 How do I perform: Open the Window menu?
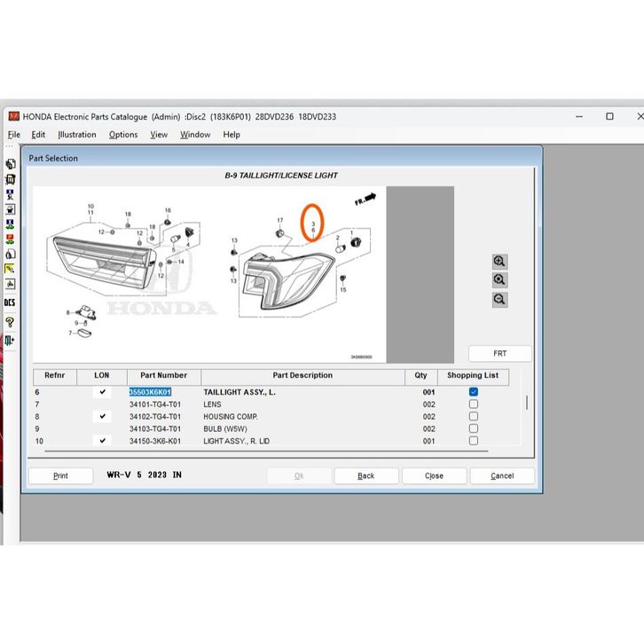[195, 135]
